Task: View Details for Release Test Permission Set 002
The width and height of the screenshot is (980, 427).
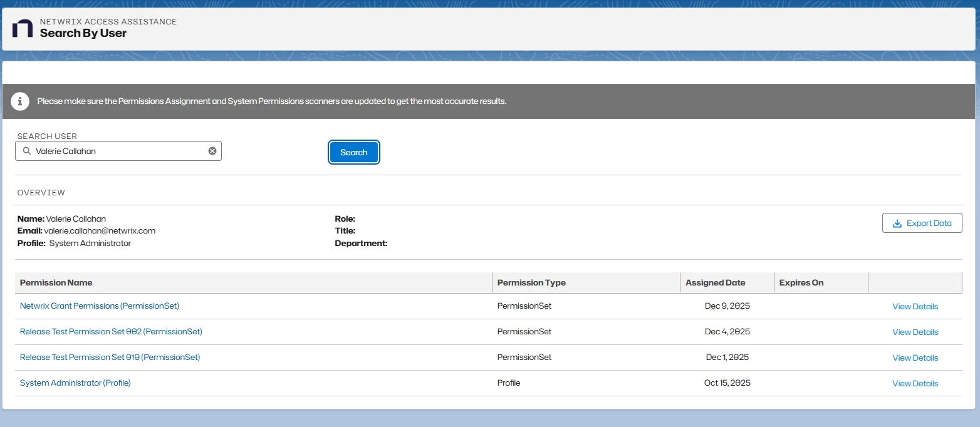Action: pyautogui.click(x=915, y=332)
